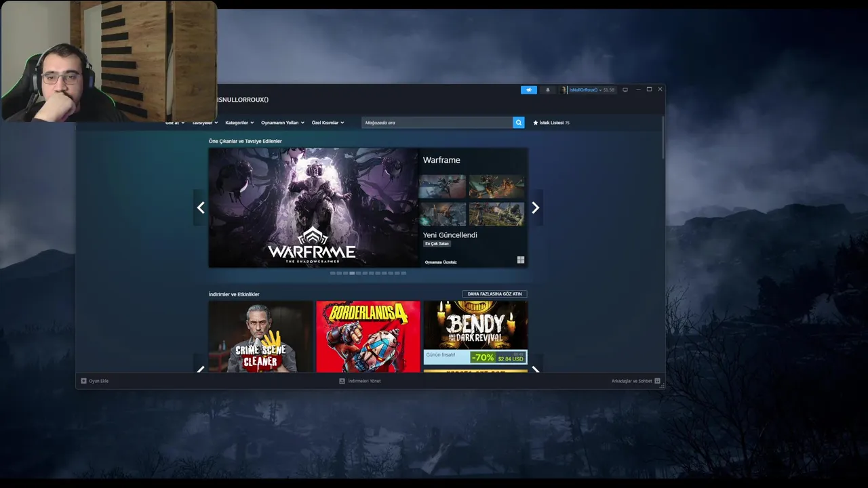The width and height of the screenshot is (868, 488).
Task: Click DAHA FAZLASINA GÖZ ATIN button
Action: (494, 294)
